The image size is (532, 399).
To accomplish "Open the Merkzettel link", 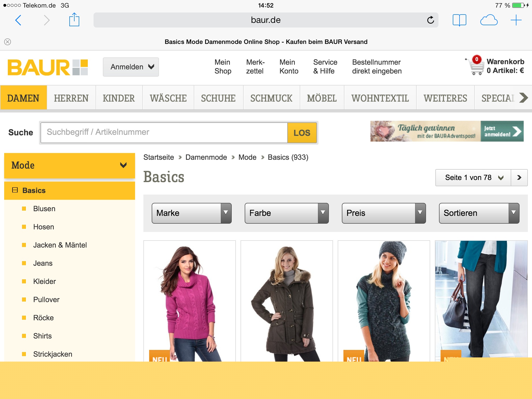I will pos(255,66).
